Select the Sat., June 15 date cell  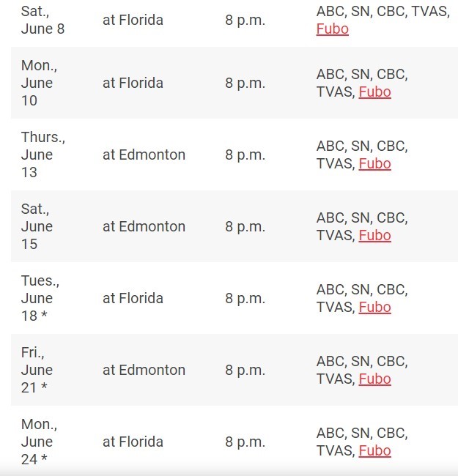click(x=37, y=226)
